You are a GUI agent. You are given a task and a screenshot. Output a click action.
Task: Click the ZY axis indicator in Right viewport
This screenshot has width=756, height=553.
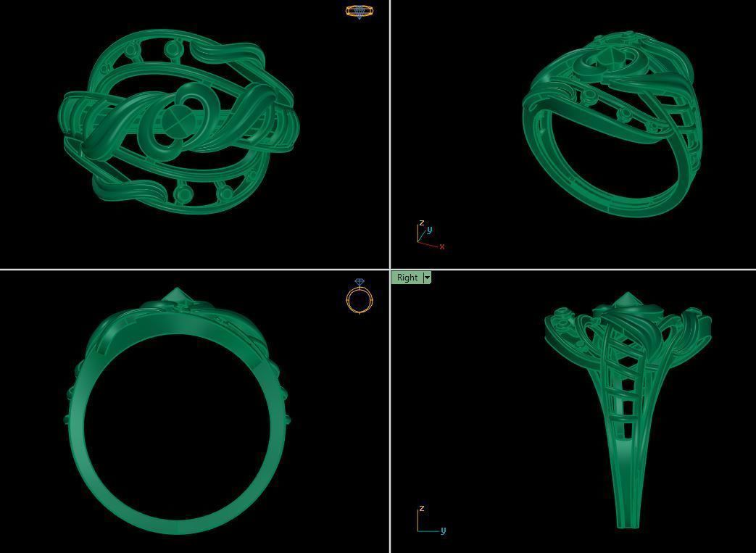point(431,520)
